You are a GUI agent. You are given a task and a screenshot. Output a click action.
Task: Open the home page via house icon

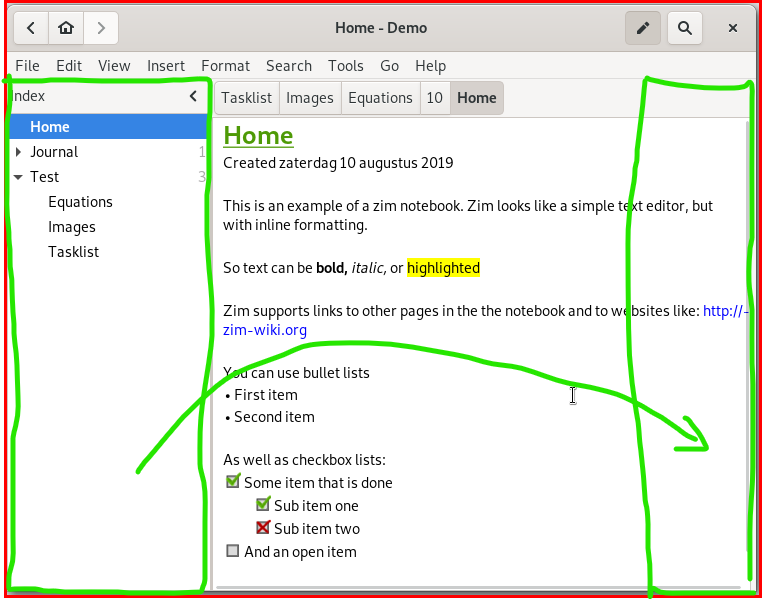[66, 28]
